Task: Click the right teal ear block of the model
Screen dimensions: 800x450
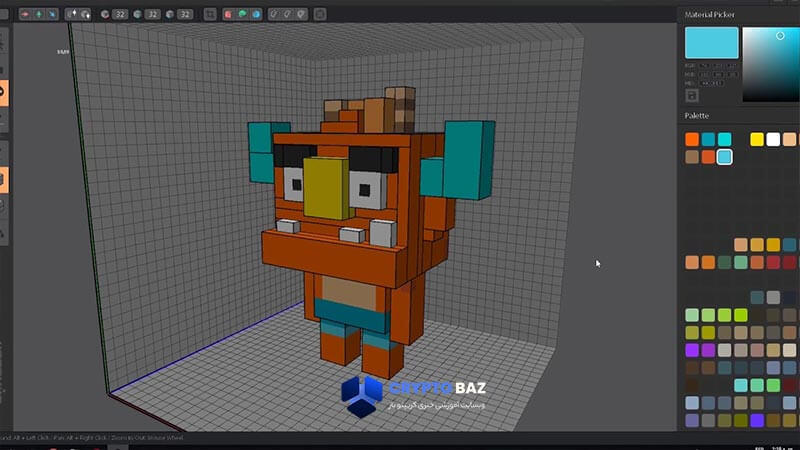Action: (x=468, y=159)
